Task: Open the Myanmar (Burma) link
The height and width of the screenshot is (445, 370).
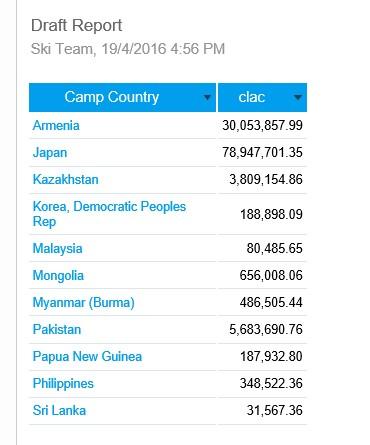Action: point(84,303)
